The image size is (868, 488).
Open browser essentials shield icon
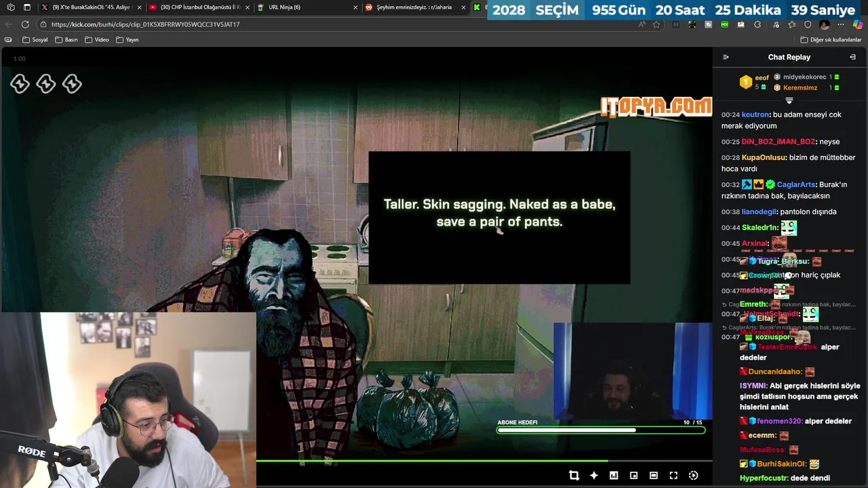pos(808,24)
